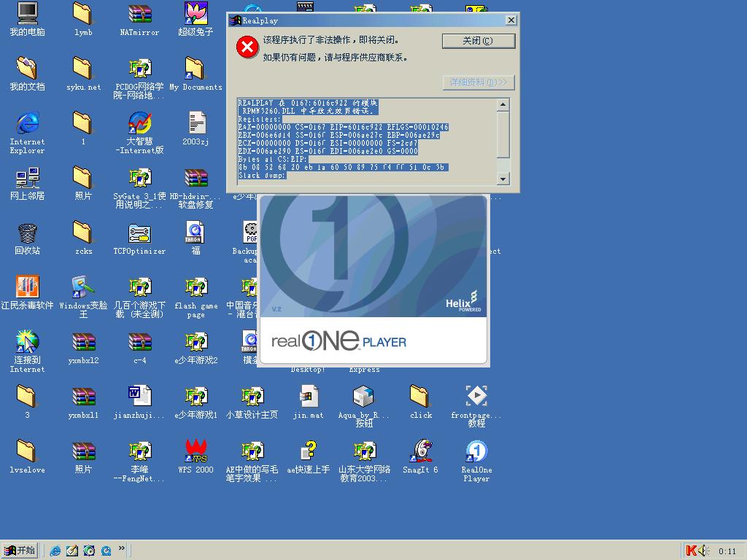The height and width of the screenshot is (560, 747).
Task: Open the jianzhuji Word document
Action: (139, 396)
